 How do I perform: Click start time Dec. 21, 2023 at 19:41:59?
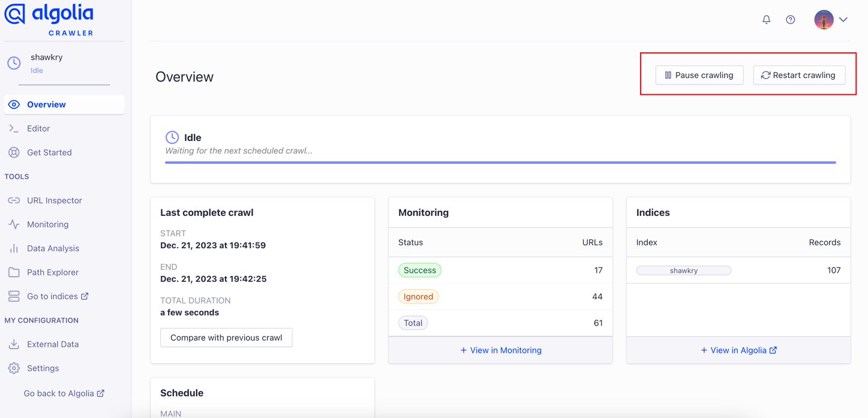point(213,245)
